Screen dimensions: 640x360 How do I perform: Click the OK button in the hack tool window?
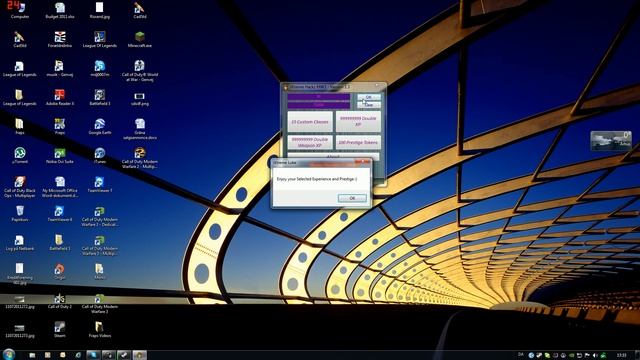369,97
